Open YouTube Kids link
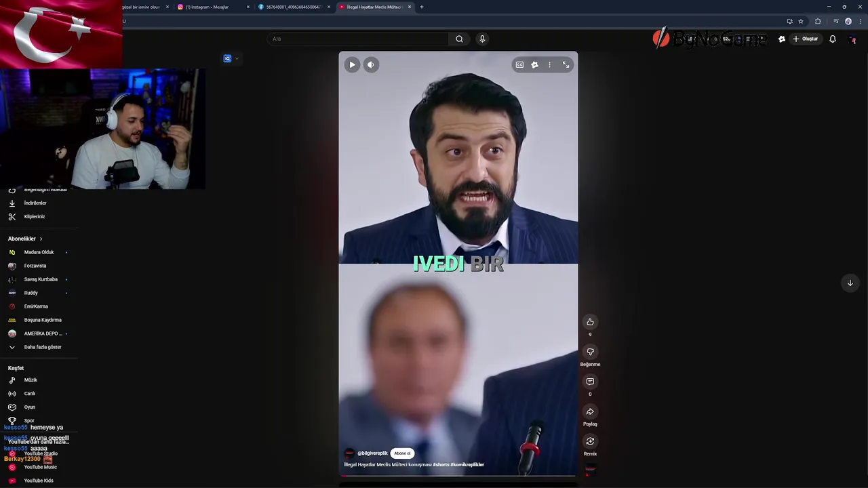 (39, 481)
